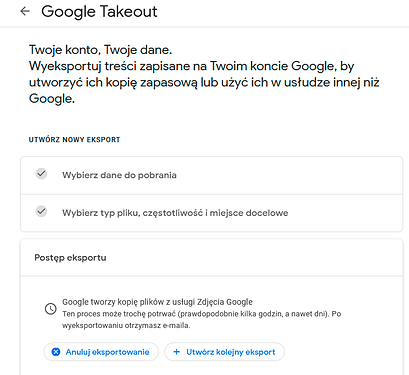Click the wyeksportowaniu otrzymasz e-maila line
409x375 pixels.
(126, 325)
